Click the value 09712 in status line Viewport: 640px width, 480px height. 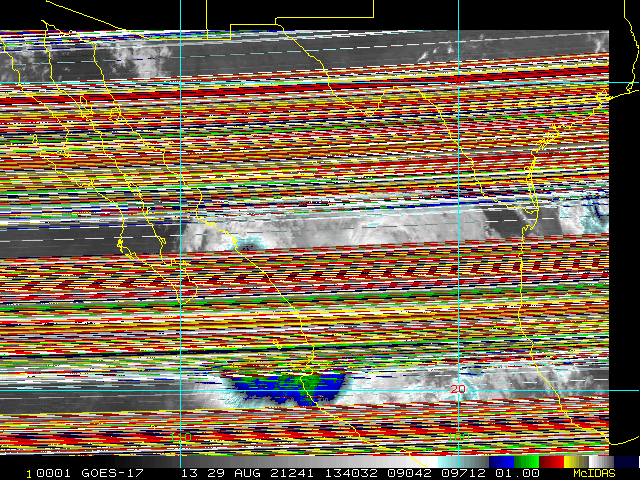point(463,473)
